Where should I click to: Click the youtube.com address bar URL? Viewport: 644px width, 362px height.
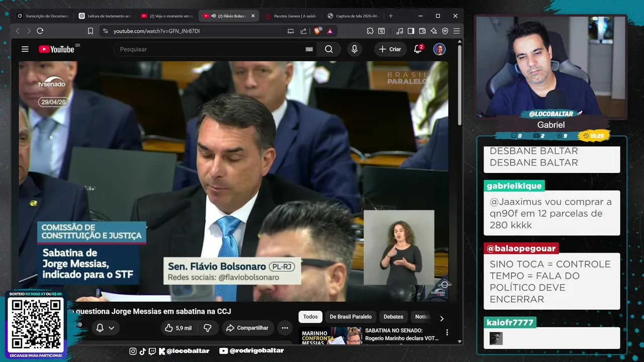click(x=156, y=31)
